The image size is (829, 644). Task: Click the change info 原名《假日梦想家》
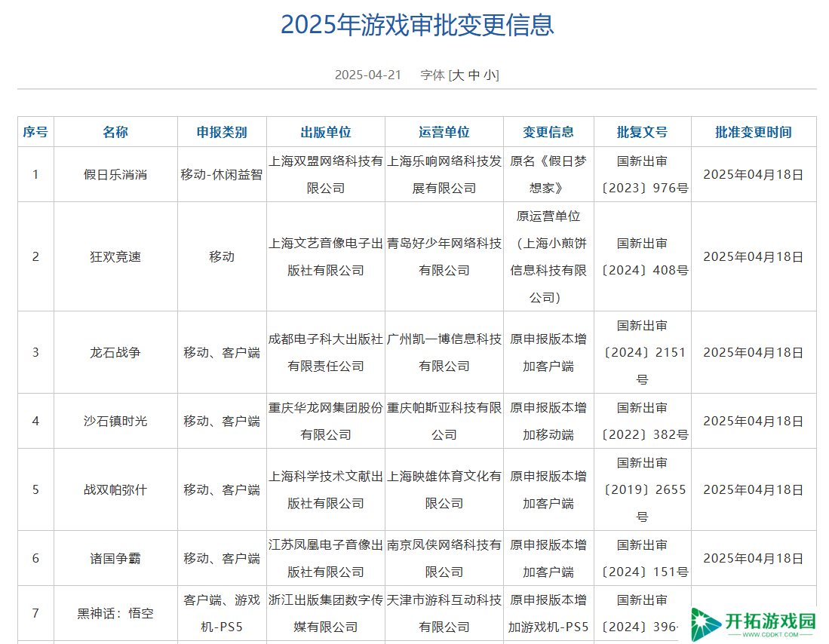click(548, 174)
